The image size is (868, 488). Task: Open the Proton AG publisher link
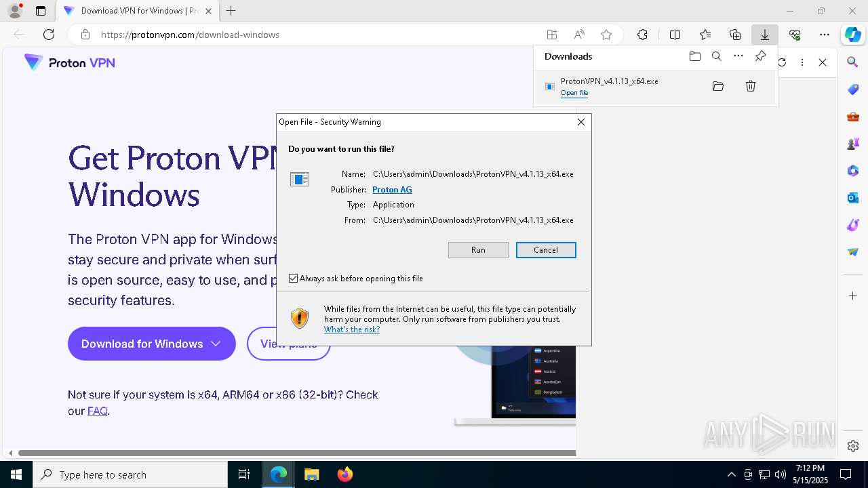tap(392, 190)
